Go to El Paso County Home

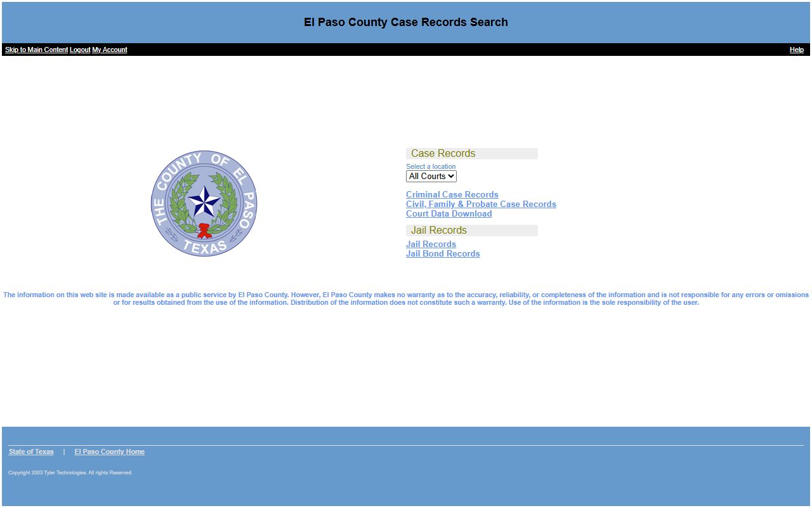coord(109,451)
